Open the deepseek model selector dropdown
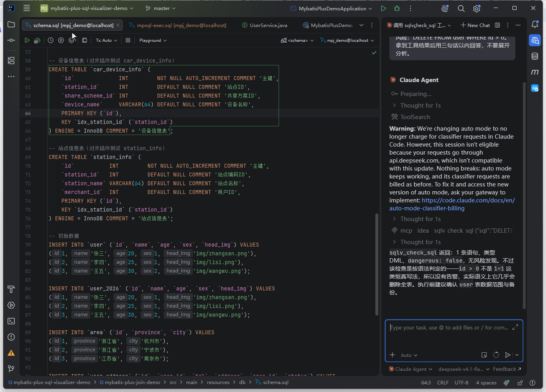The width and height of the screenshot is (546, 392). (x=463, y=369)
